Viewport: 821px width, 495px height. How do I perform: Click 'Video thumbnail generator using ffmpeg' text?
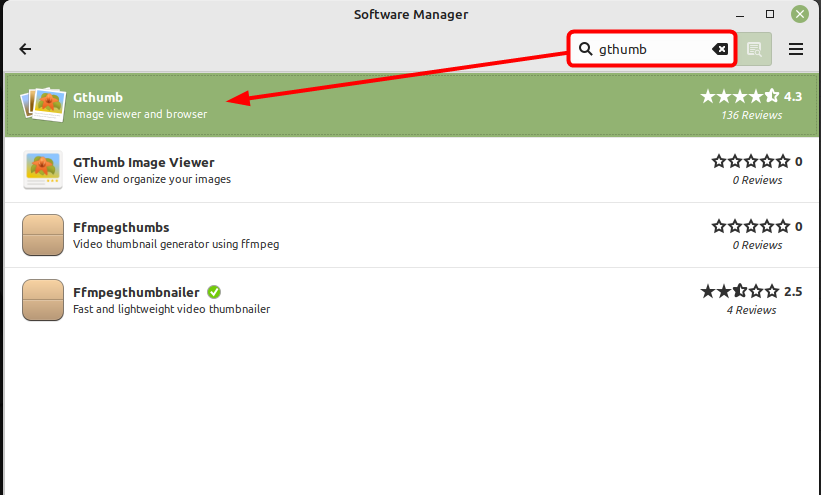[176, 244]
